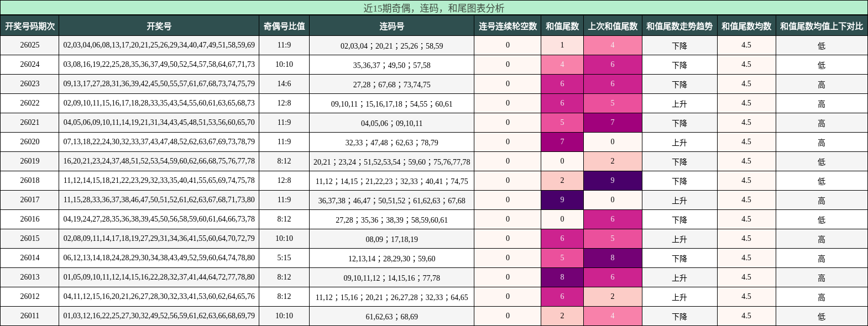Select draw numbers starting '07,13,18,22,24,30'
The width and height of the screenshot is (868, 326).
click(159, 142)
